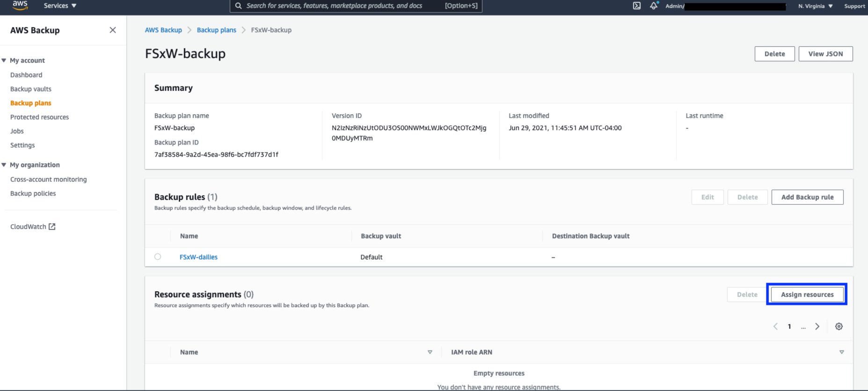The image size is (868, 391).
Task: Click View JSON button
Action: coord(825,54)
